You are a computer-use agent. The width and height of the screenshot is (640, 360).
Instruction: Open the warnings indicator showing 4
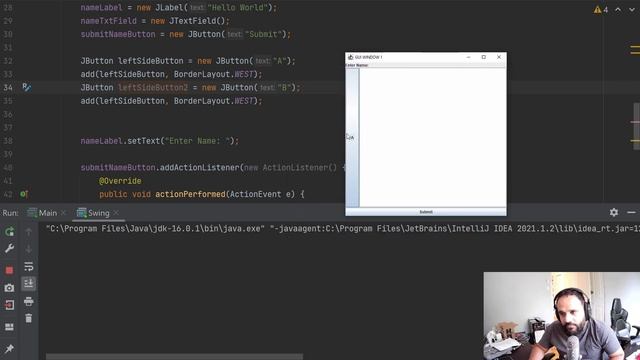(x=601, y=9)
